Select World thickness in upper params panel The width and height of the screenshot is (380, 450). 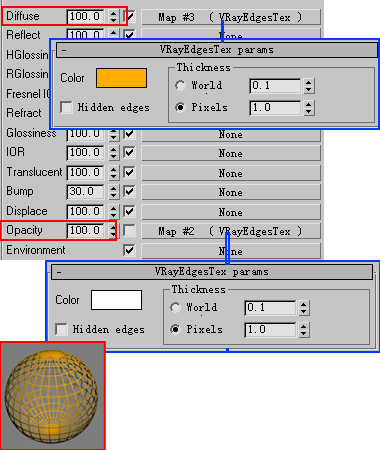click(180, 86)
